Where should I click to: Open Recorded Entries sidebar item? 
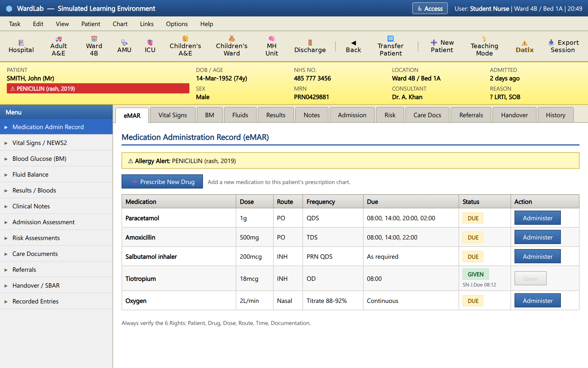click(56, 301)
